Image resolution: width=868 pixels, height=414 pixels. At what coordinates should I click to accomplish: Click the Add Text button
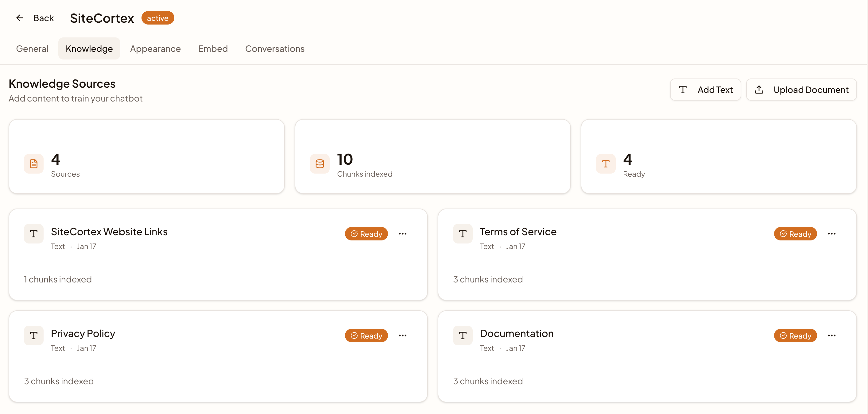pyautogui.click(x=705, y=90)
